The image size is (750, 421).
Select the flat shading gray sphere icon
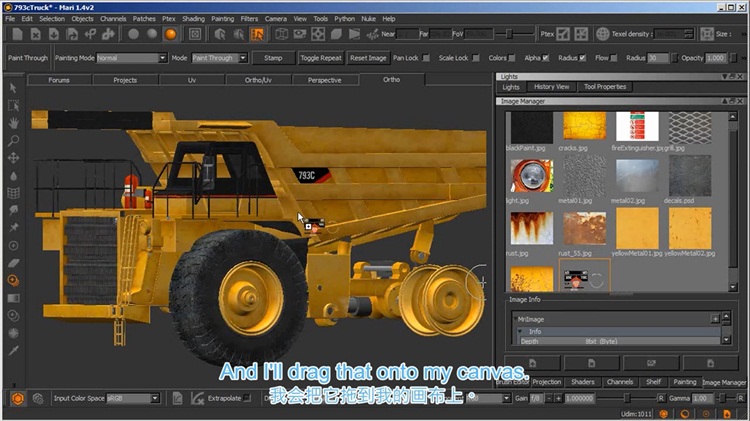click(133, 34)
